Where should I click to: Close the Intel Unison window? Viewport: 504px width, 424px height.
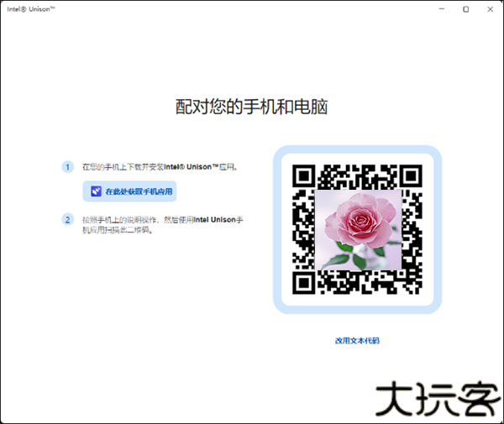[490, 9]
